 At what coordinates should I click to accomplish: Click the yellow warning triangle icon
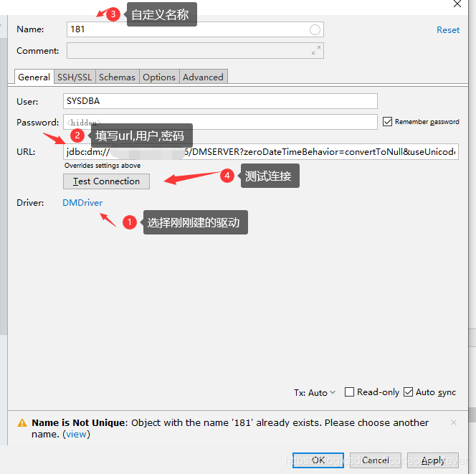coord(22,422)
